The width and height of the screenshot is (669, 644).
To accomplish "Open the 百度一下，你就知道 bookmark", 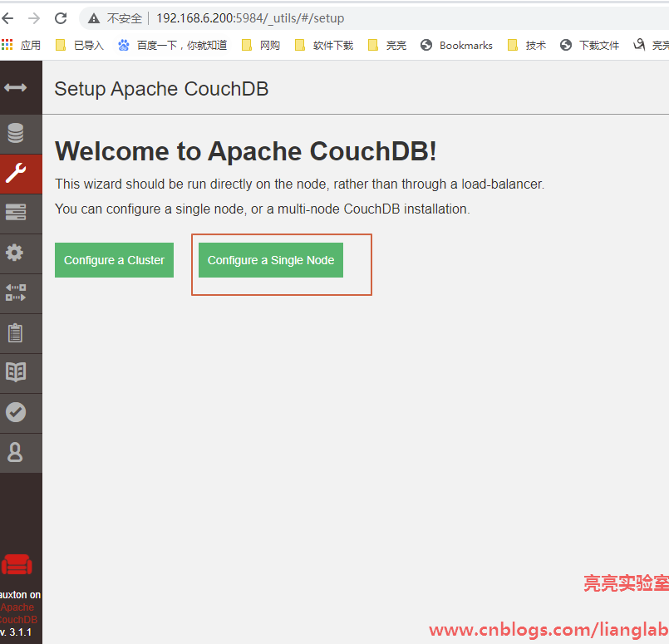I will [173, 45].
